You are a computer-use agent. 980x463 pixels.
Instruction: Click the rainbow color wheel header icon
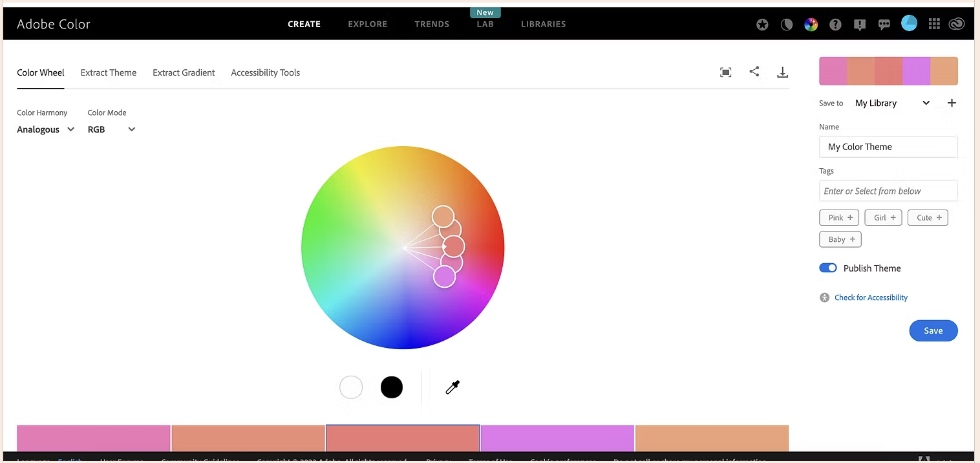pos(811,25)
